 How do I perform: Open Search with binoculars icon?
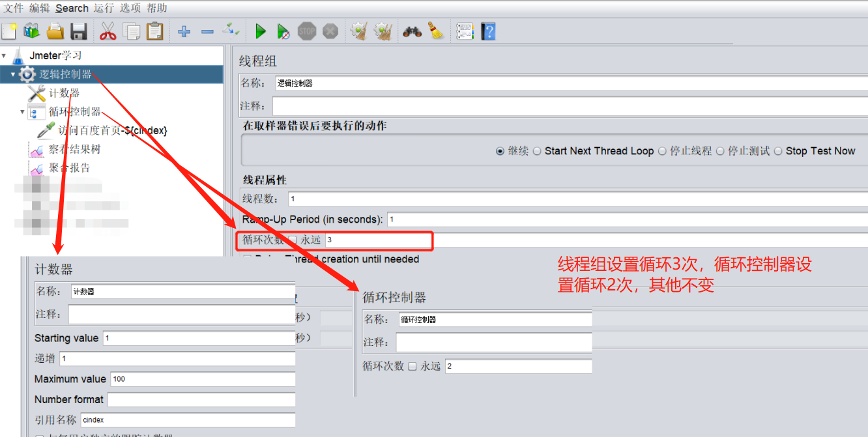point(412,31)
